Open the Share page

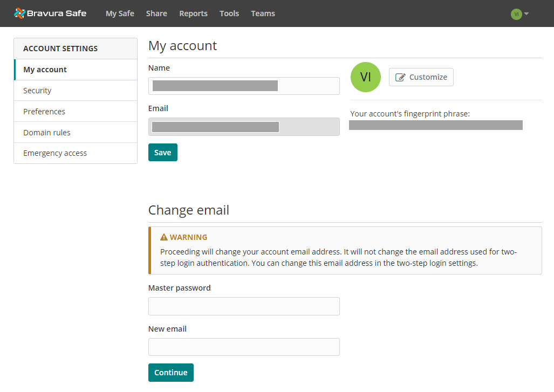click(156, 13)
